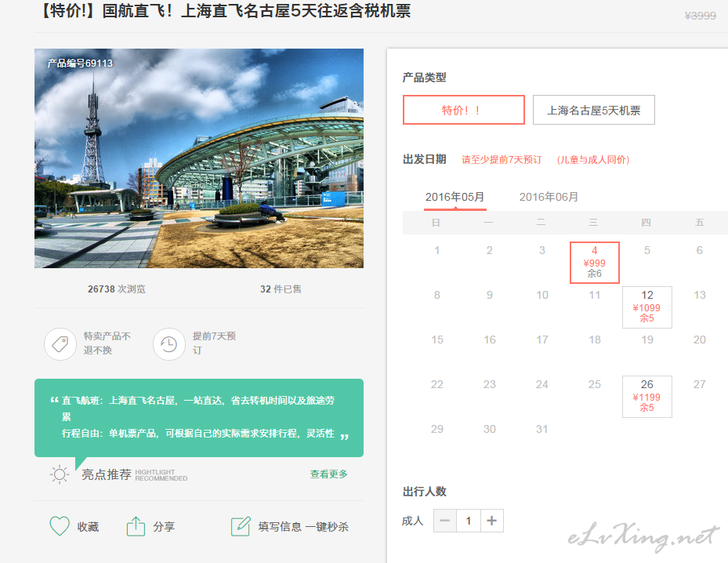
Task: Click the ¥3999 original price
Action: 700,16
